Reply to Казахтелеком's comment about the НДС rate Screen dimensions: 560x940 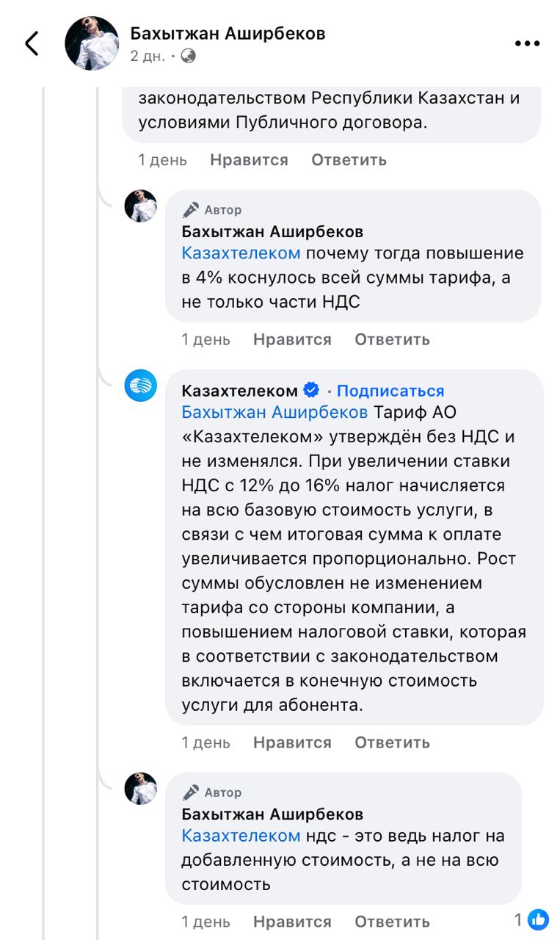tap(392, 742)
